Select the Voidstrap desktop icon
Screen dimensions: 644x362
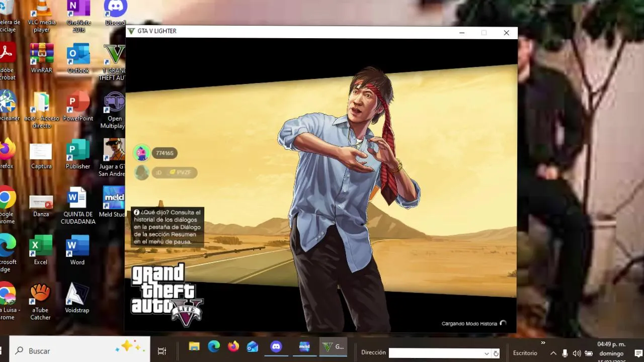77,298
